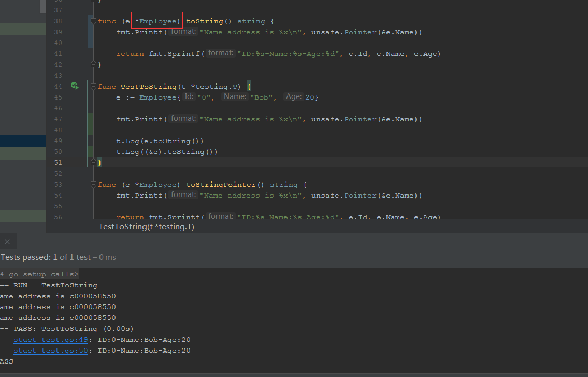588x377 pixels.
Task: Click the TestToString(t *testing.T) hint bar
Action: pos(146,227)
